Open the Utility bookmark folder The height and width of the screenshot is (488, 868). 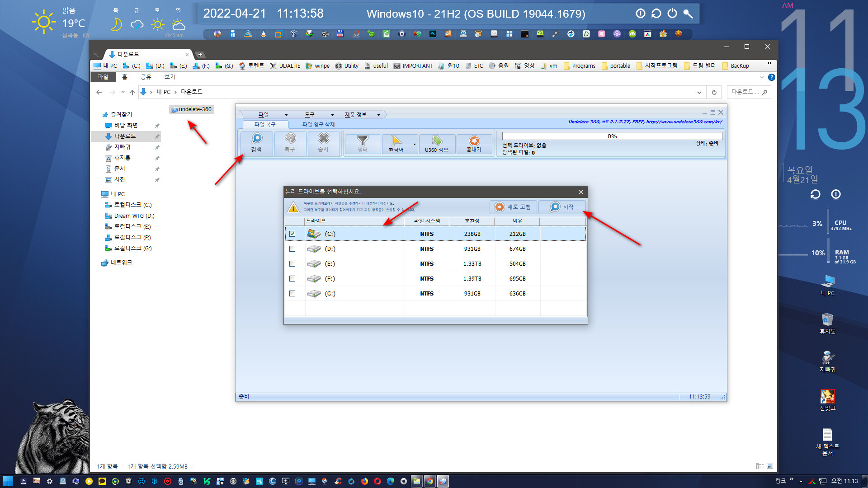[347, 66]
